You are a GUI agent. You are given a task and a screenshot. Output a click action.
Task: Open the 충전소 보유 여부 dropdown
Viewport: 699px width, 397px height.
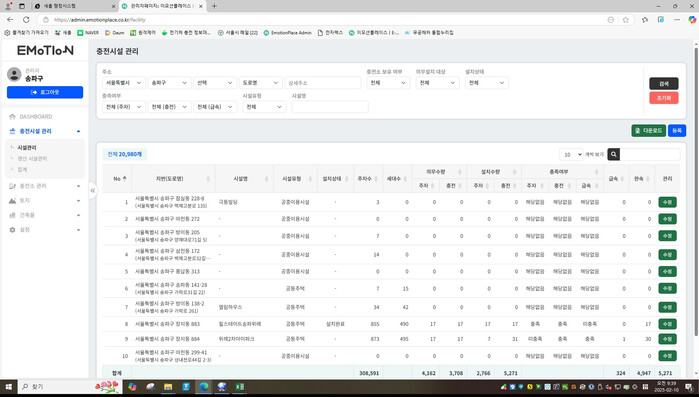(x=388, y=83)
